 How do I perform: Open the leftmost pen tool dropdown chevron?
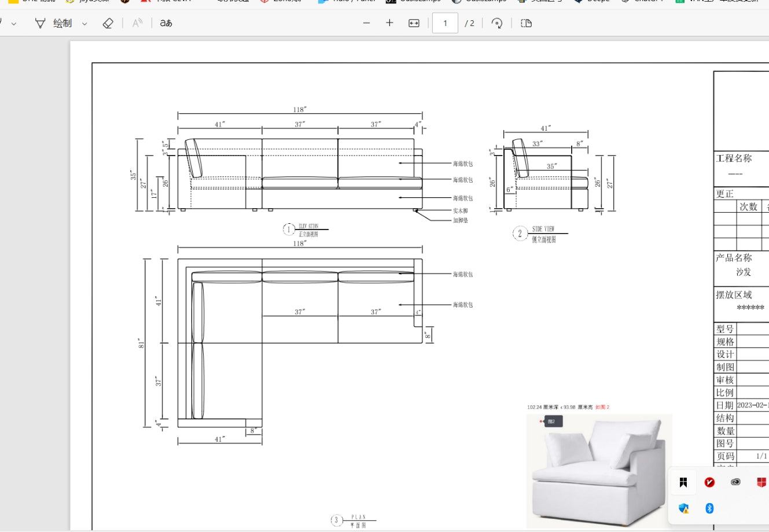13,23
